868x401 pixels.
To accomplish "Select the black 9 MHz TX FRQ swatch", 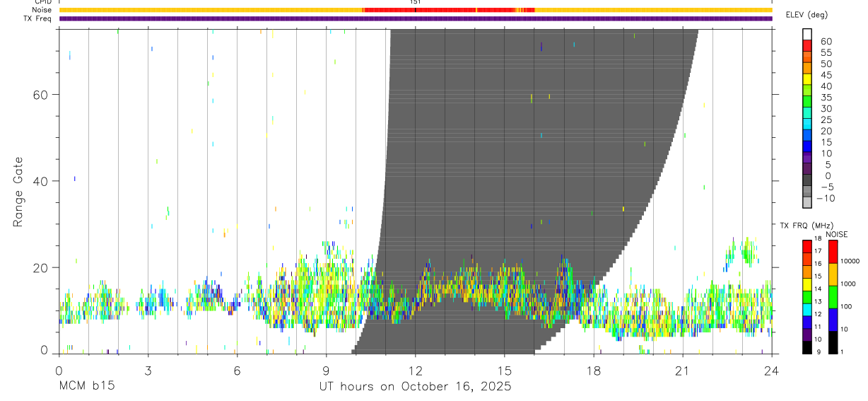I will tap(807, 347).
